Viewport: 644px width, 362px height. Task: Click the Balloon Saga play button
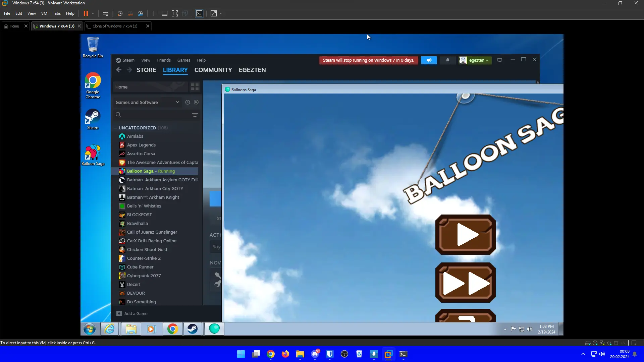coord(466,235)
